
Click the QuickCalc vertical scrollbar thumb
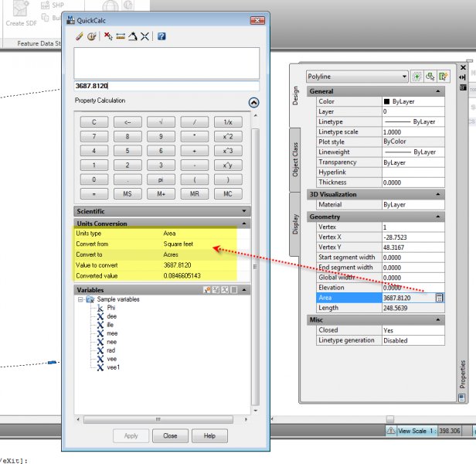[255, 267]
